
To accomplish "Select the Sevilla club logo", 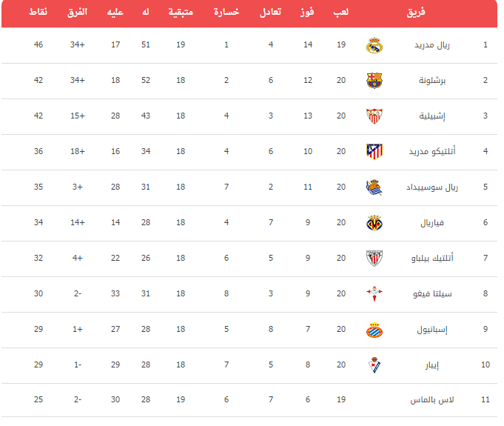I will pos(374,116).
